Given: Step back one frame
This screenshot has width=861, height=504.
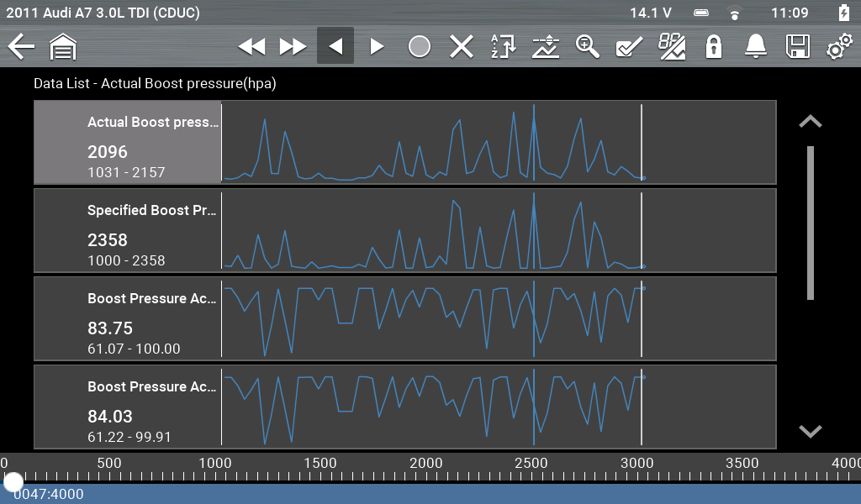Looking at the screenshot, I should pyautogui.click(x=335, y=46).
